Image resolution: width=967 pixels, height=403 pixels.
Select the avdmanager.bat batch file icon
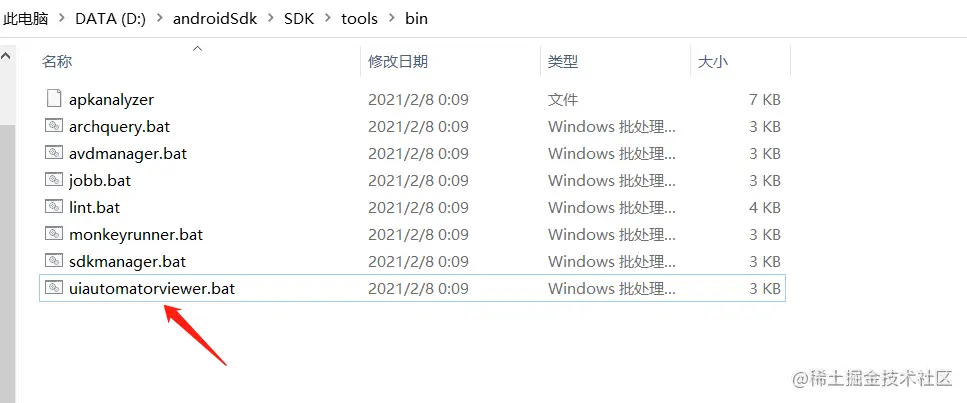[x=54, y=153]
